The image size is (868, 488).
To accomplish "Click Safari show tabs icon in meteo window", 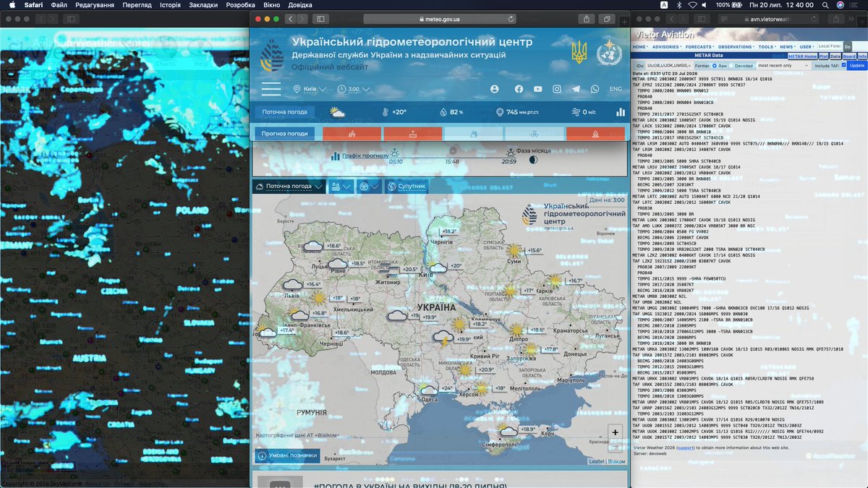I will (x=608, y=19).
